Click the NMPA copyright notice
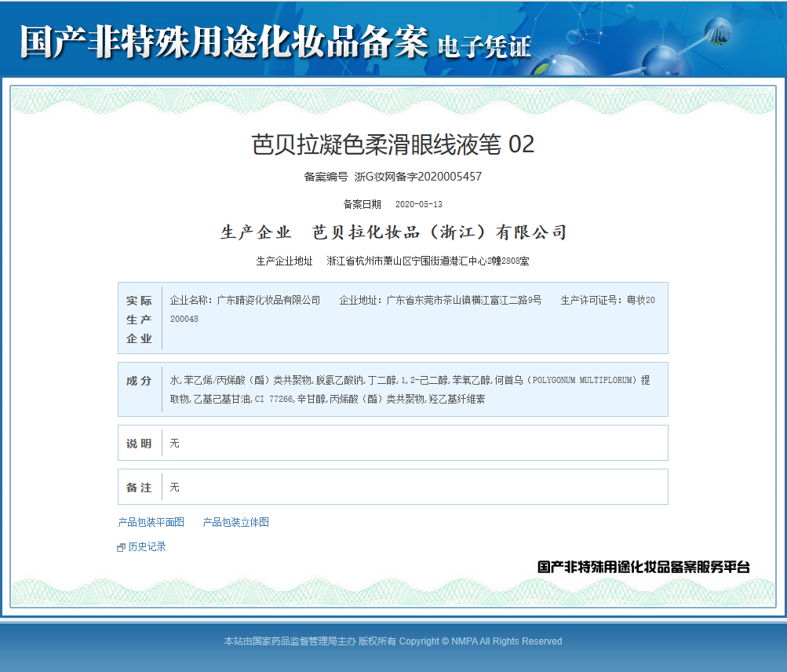This screenshot has height=672, width=787. tap(393, 641)
